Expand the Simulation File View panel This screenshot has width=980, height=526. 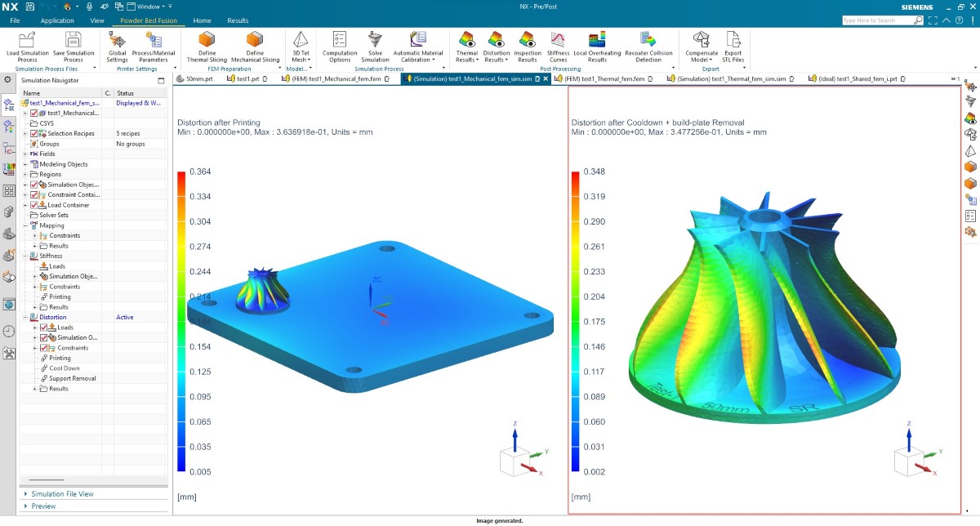pos(62,494)
